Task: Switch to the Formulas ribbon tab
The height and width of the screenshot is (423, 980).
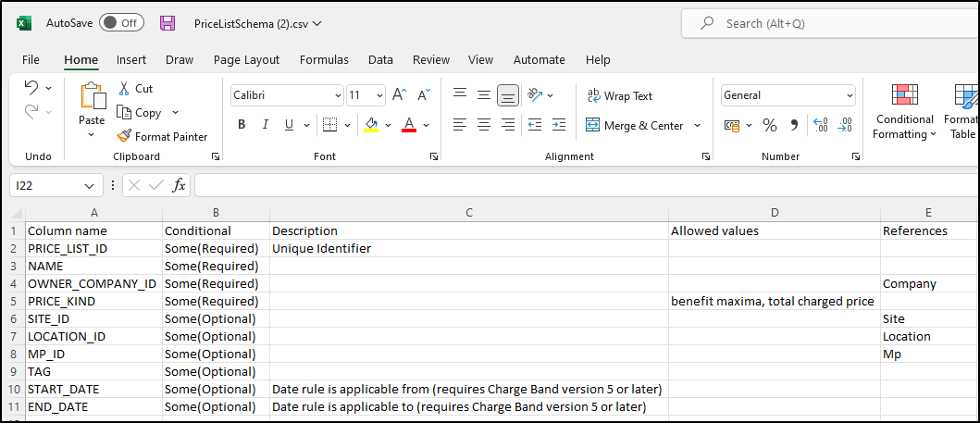Action: pyautogui.click(x=324, y=59)
